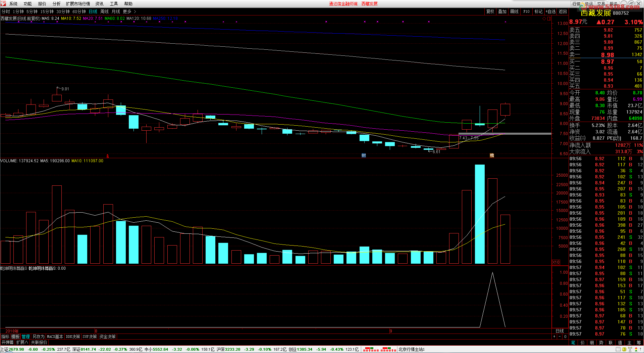Click the window-list icon in status bar
Image resolution: width=644 pixels, height=353 pixels.
(x=618, y=349)
